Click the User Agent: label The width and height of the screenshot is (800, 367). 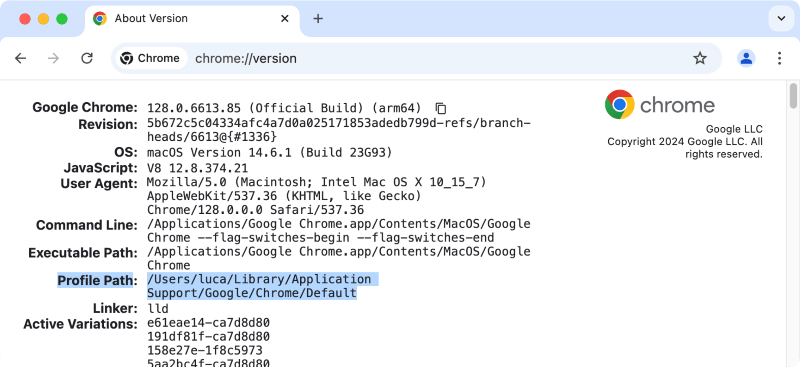pos(99,183)
